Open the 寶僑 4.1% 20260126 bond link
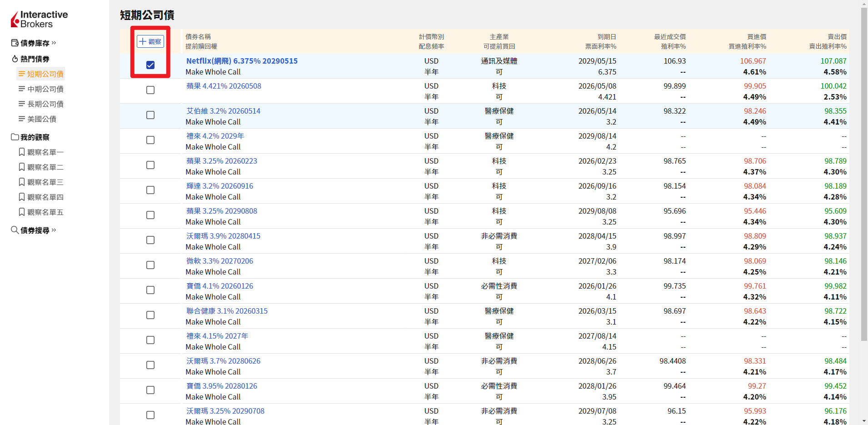 click(219, 286)
